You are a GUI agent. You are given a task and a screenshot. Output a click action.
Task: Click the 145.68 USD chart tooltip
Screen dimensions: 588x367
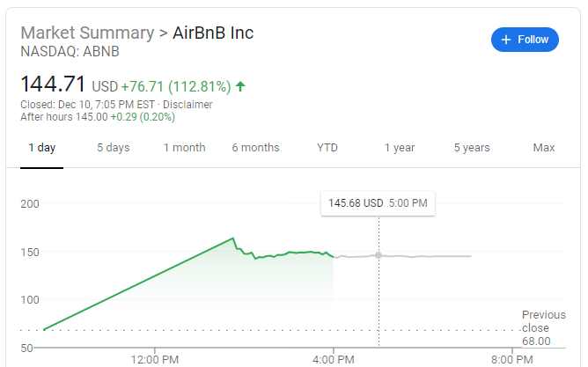tap(378, 203)
